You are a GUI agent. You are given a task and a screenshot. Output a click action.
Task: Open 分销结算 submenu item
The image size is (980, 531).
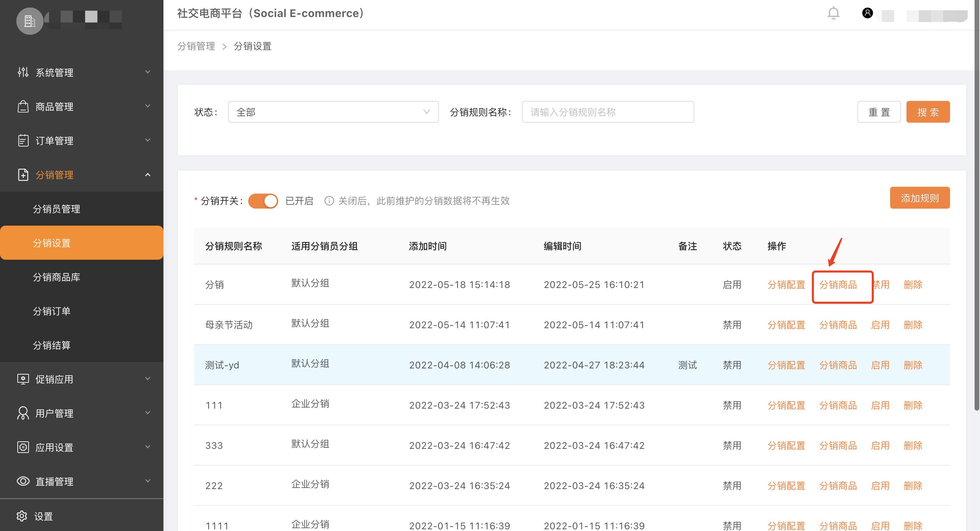[x=81, y=345]
